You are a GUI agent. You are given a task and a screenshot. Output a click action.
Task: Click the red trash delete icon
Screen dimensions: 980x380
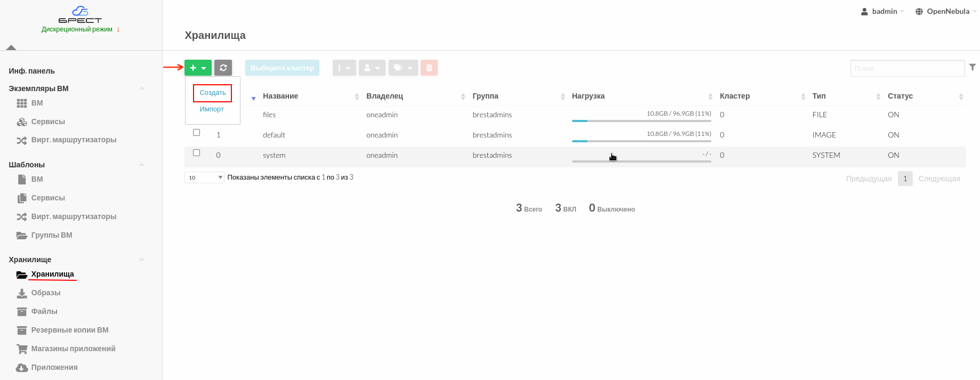coord(429,68)
